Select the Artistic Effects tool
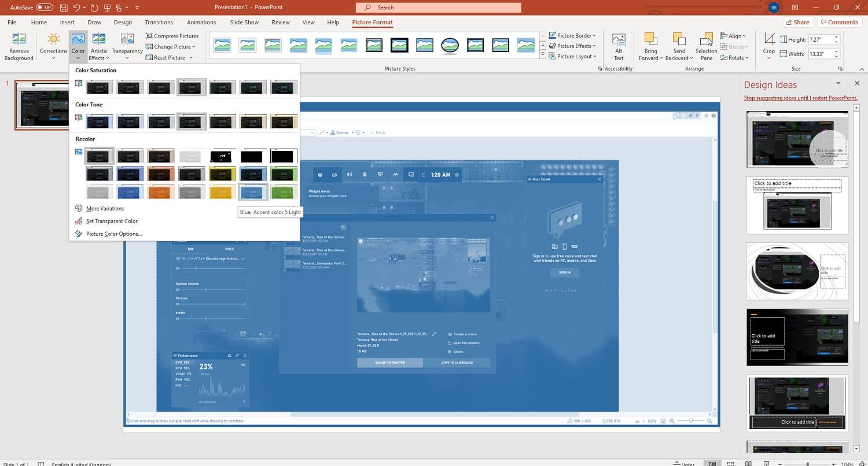868x466 pixels. coord(98,46)
